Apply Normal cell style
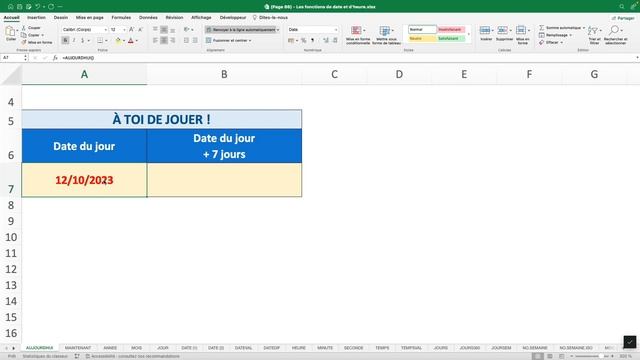 pos(422,29)
